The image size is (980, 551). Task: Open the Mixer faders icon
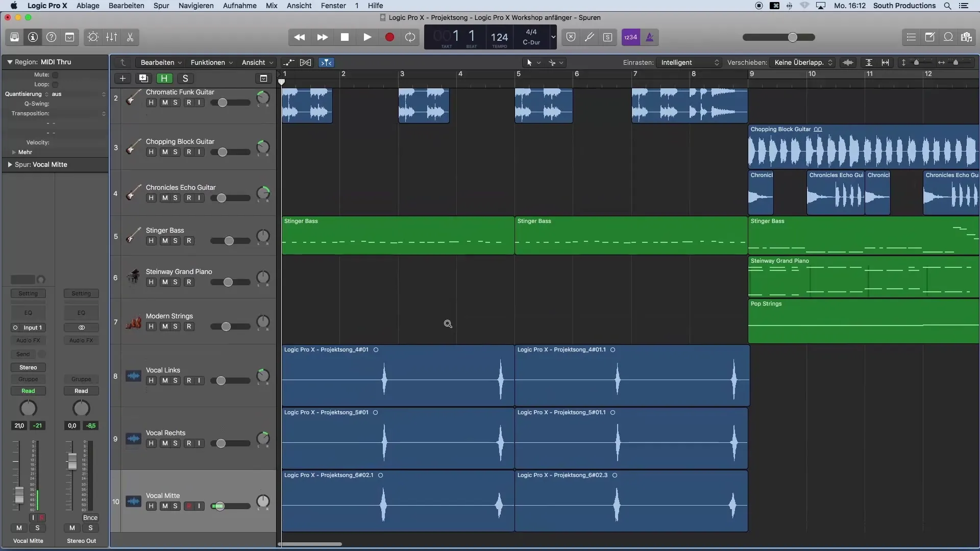point(111,37)
